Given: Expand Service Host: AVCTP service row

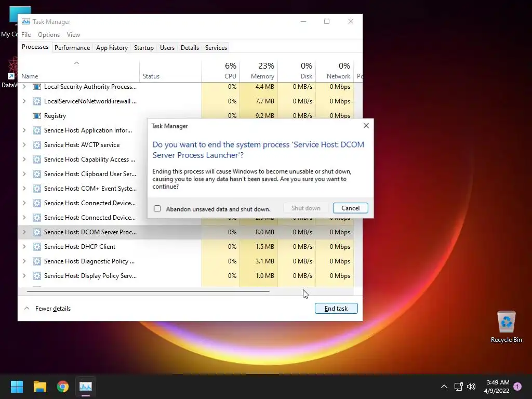Looking at the screenshot, I should point(24,145).
